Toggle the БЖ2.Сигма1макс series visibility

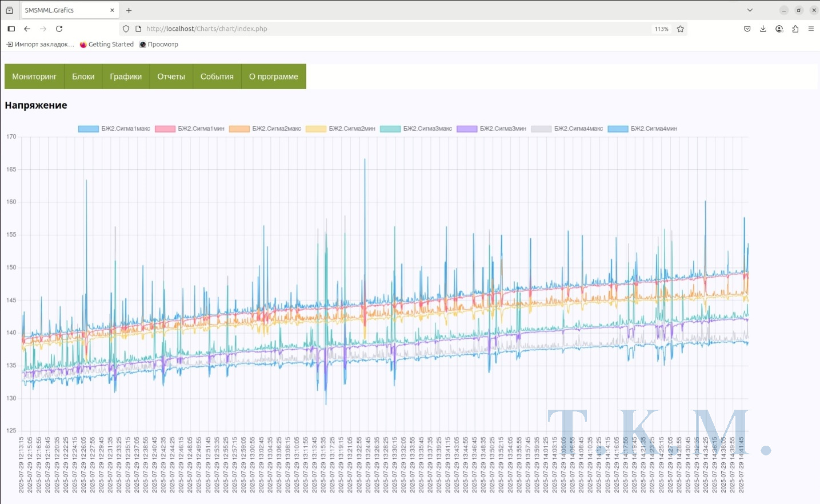(125, 129)
